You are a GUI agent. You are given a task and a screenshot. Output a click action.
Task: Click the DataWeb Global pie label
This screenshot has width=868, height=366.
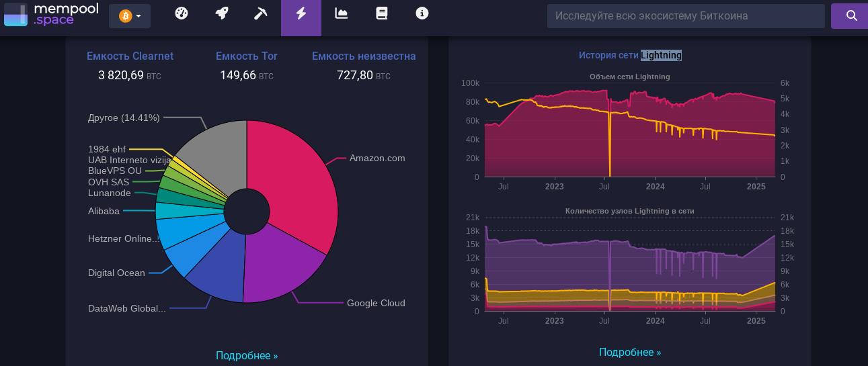[x=126, y=308]
